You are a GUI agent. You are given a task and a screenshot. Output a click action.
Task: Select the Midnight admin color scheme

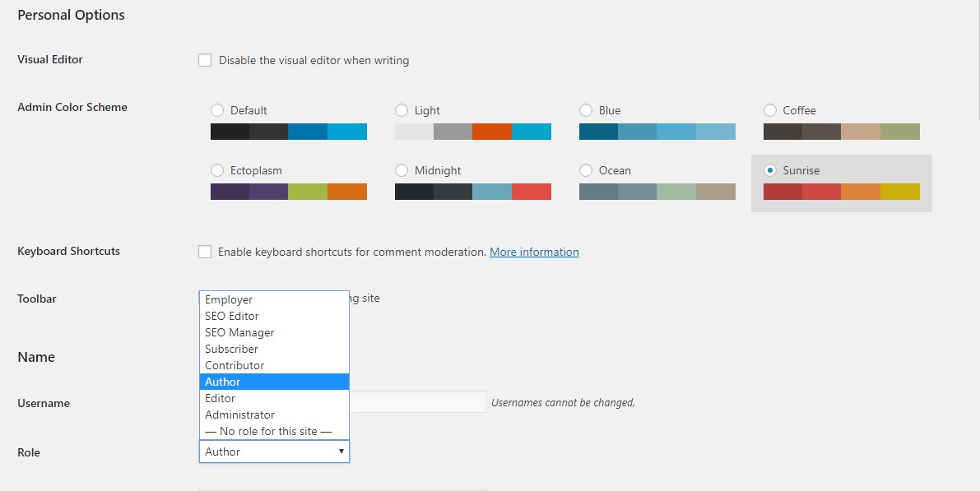click(x=402, y=170)
